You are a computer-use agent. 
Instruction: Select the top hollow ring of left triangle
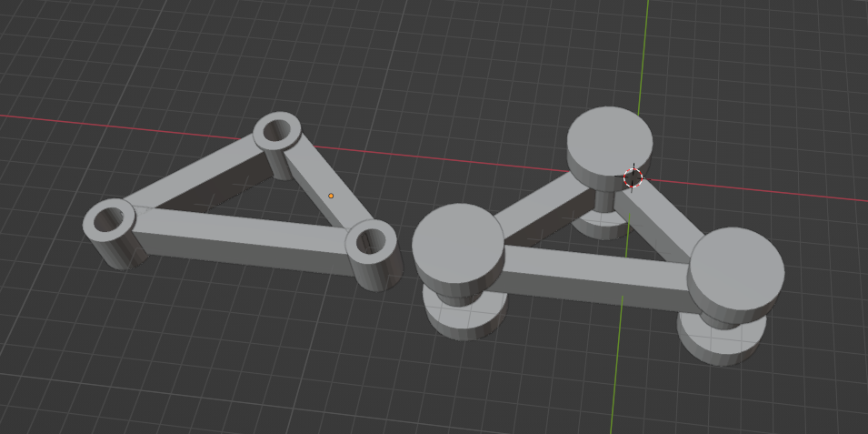(277, 133)
